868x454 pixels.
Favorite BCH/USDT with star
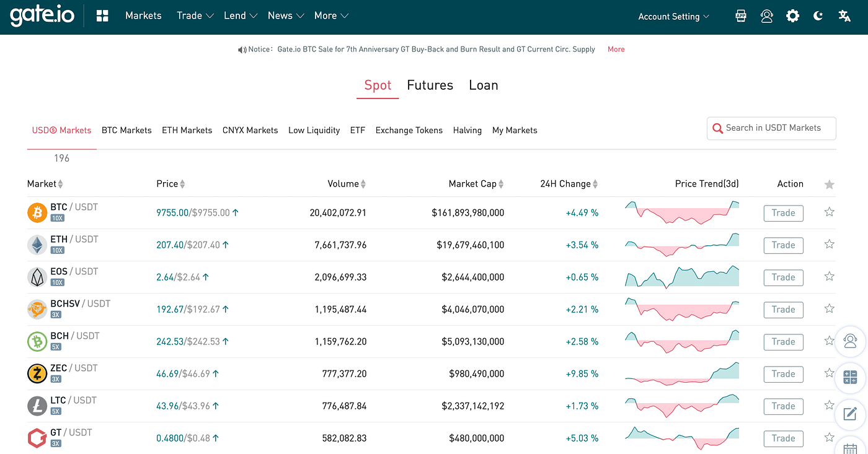click(830, 341)
